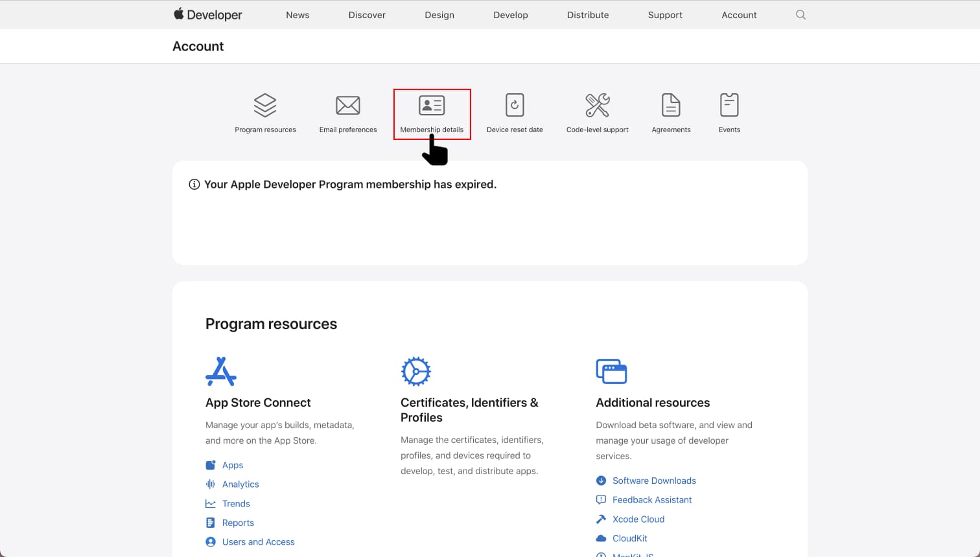This screenshot has width=980, height=557.
Task: View Agreements via its document icon
Action: pos(671,104)
